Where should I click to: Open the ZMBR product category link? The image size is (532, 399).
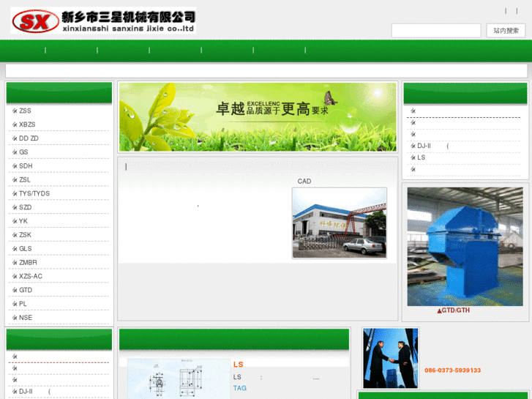(x=28, y=263)
